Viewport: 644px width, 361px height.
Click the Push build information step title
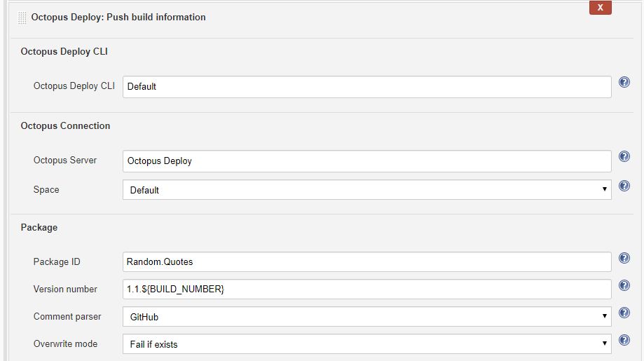click(118, 17)
